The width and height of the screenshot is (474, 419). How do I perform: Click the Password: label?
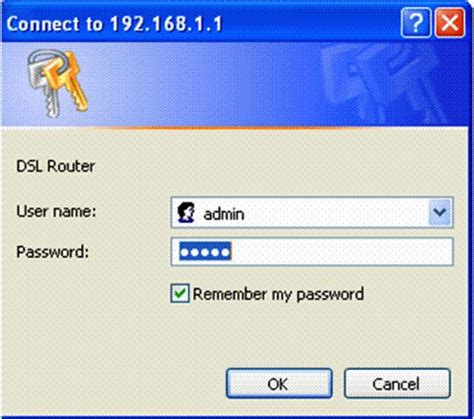(52, 252)
